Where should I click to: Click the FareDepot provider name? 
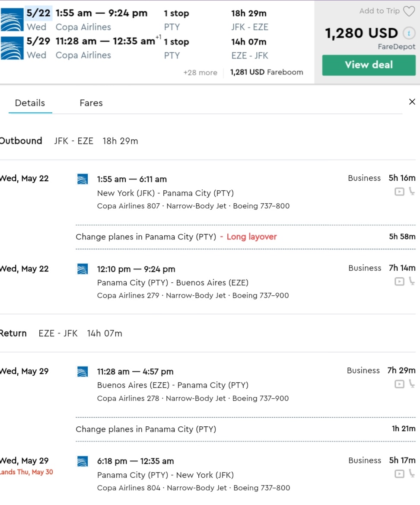[x=396, y=47]
